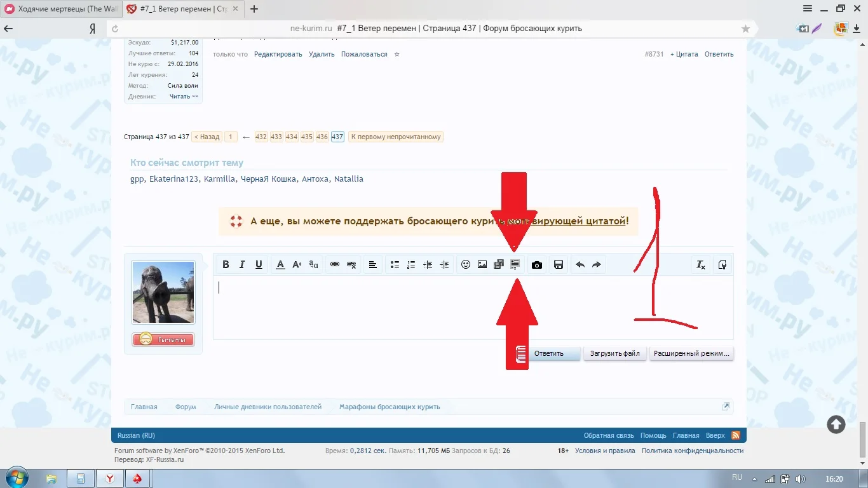This screenshot has height=488, width=868.
Task: Toggle the BB code editor mode icon
Action: (722, 265)
